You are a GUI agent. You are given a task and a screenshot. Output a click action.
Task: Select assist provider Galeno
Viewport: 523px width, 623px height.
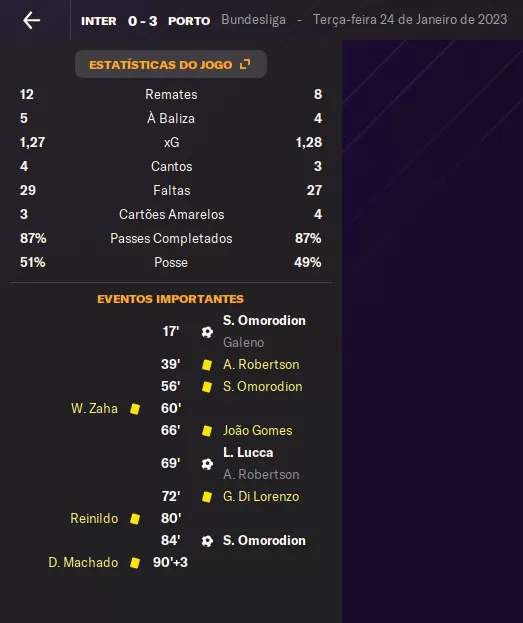point(243,342)
